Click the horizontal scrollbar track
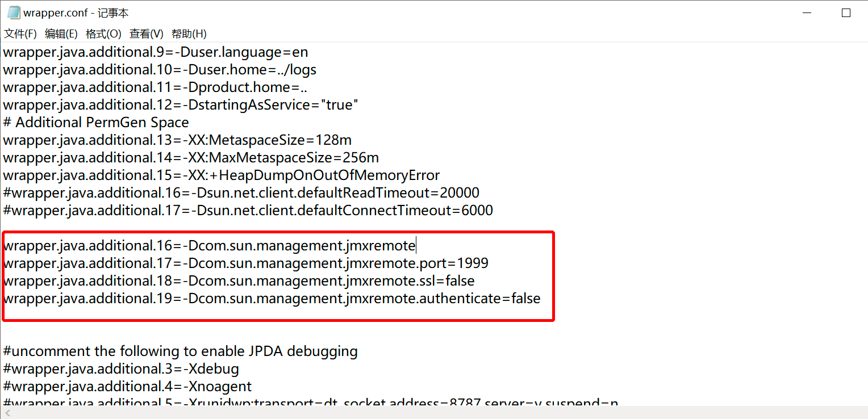The width and height of the screenshot is (868, 419). [437, 413]
